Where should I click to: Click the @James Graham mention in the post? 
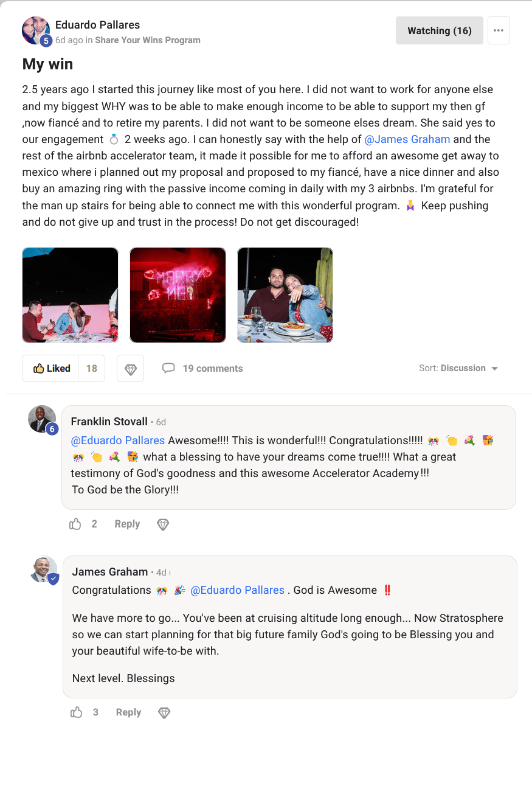(407, 139)
